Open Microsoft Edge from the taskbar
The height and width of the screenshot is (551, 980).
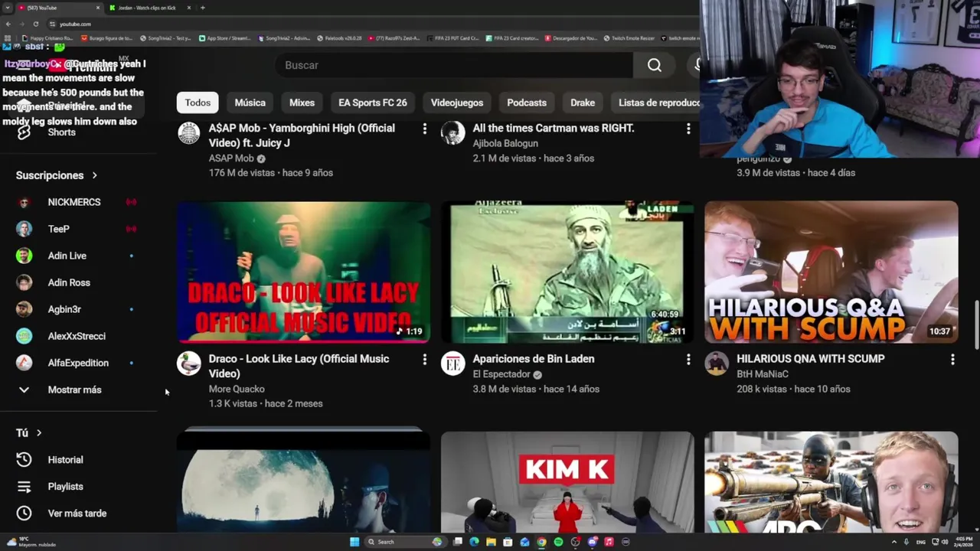pyautogui.click(x=474, y=542)
